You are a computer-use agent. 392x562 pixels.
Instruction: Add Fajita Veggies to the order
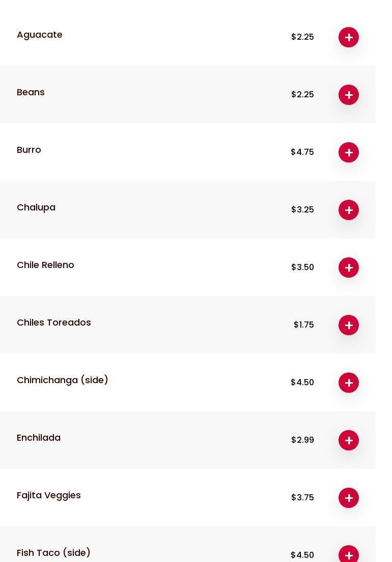pyautogui.click(x=349, y=498)
